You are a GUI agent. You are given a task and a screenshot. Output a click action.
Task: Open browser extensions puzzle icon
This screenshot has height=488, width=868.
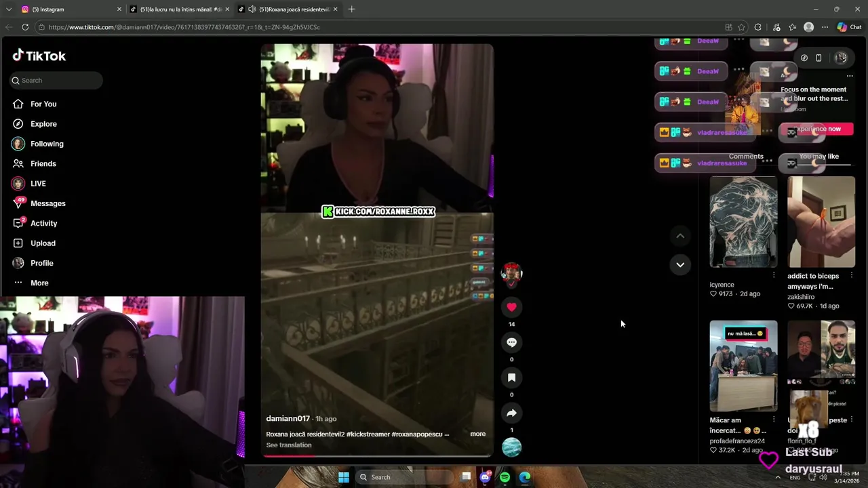coord(757,27)
